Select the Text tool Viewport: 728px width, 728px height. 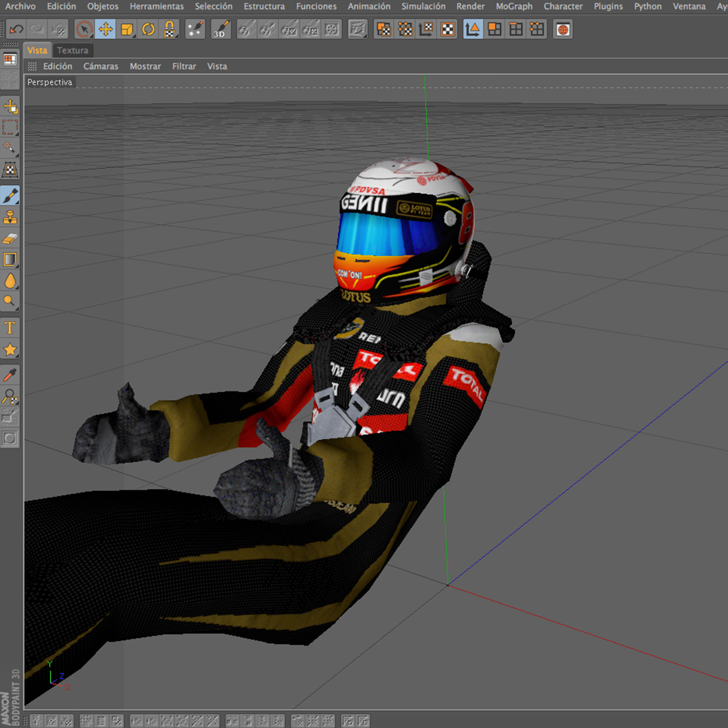click(x=10, y=328)
